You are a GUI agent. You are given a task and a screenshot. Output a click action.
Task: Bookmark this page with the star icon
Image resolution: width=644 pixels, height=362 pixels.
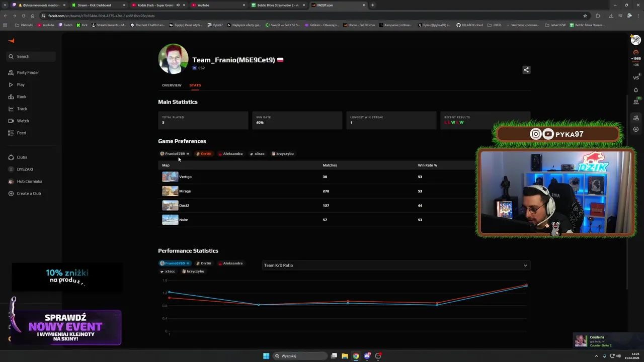point(585,16)
